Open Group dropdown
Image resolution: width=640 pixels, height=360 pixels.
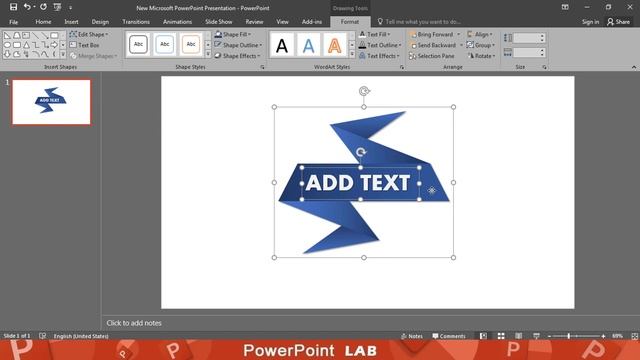(x=481, y=45)
